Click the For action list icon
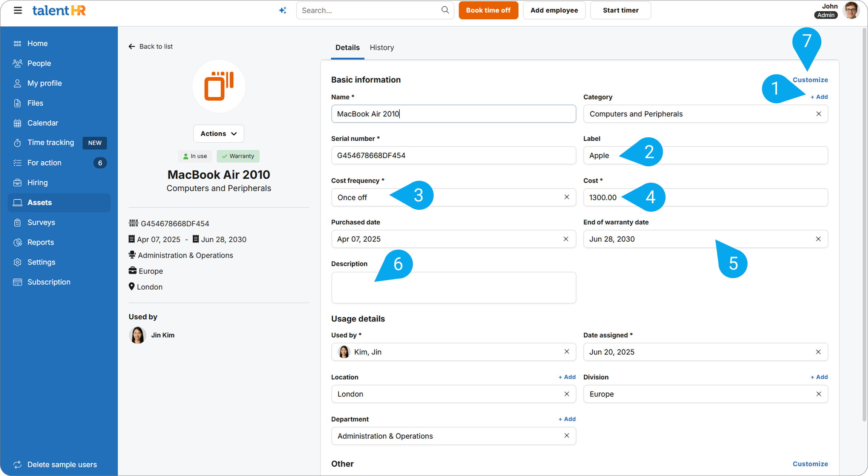 pos(17,163)
